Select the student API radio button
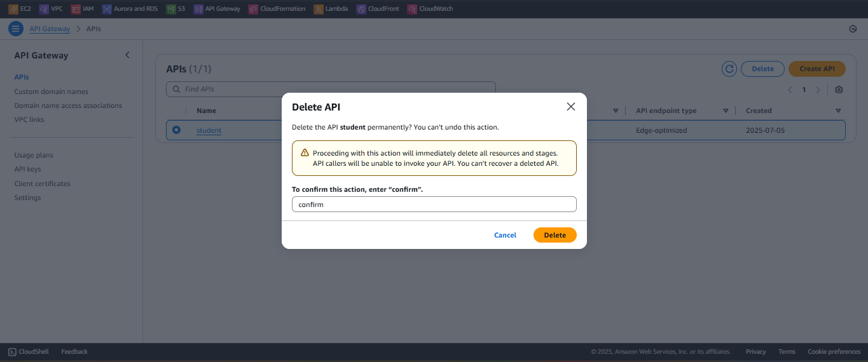 (176, 130)
